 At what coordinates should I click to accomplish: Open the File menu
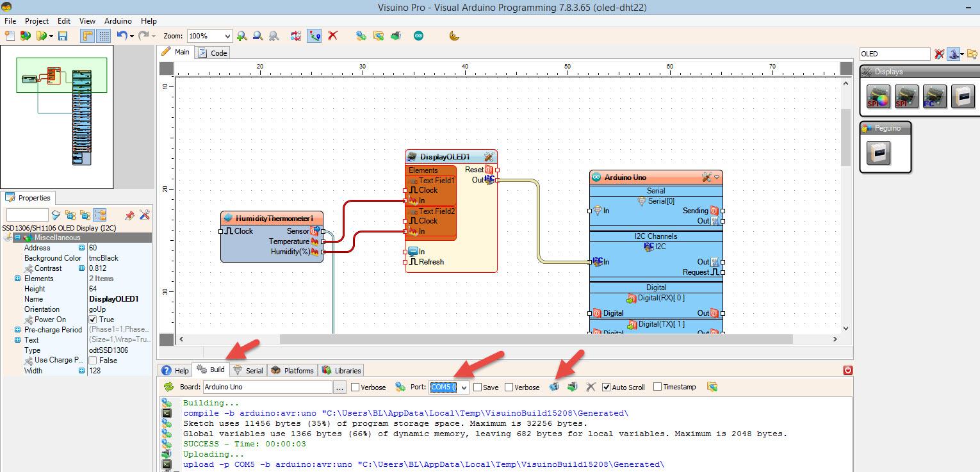click(x=10, y=21)
